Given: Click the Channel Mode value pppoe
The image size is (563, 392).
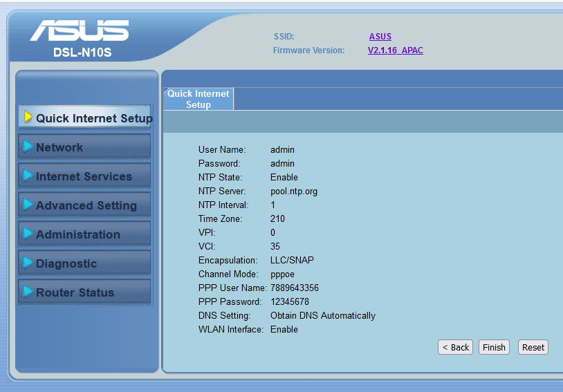Looking at the screenshot, I should [x=282, y=274].
